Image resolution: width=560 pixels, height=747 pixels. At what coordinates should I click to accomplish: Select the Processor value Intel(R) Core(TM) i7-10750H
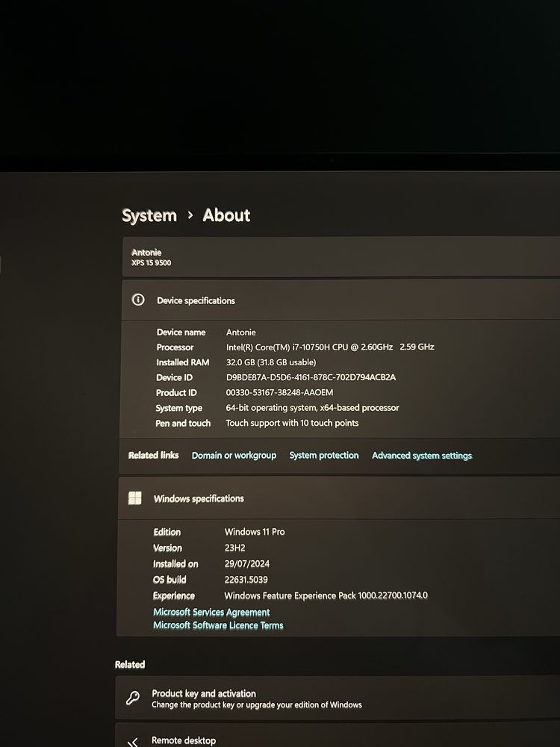330,347
